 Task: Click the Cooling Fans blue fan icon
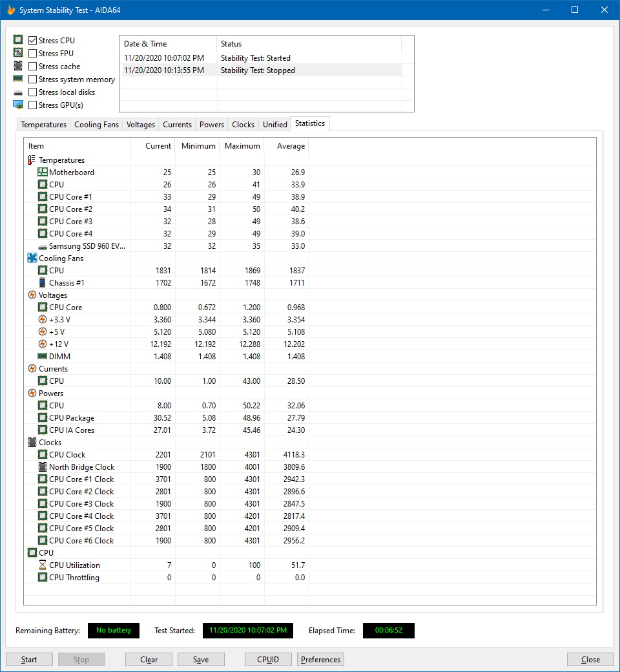(x=32, y=258)
